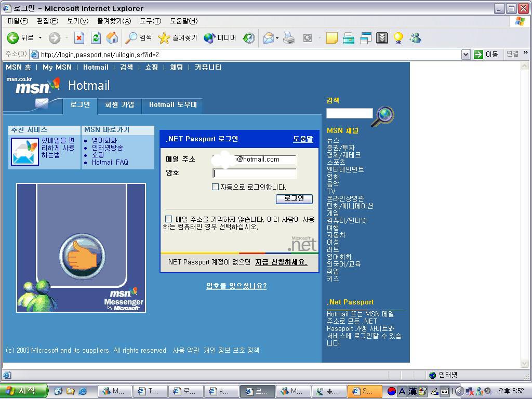Switch to the 회원 가입 tab
Viewport: 532px width, 399px height.
point(119,105)
